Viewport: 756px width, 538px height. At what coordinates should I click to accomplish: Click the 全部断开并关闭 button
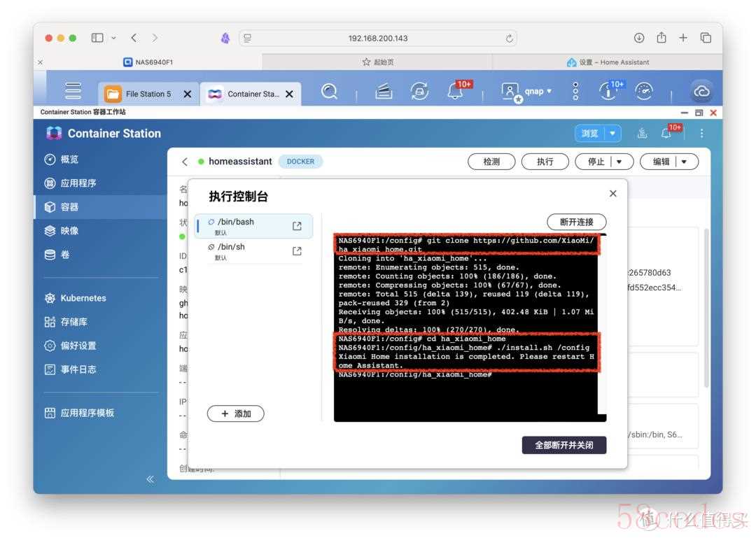pos(564,445)
